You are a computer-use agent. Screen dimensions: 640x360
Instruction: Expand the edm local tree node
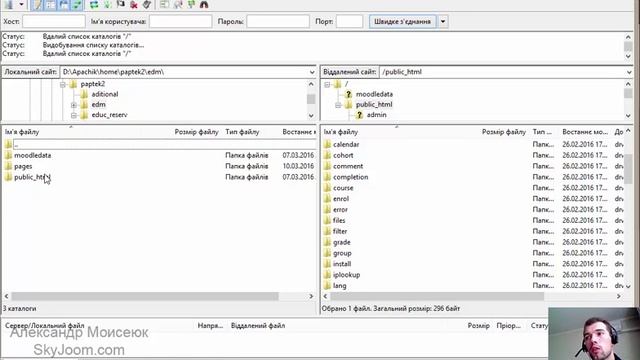tap(74, 105)
